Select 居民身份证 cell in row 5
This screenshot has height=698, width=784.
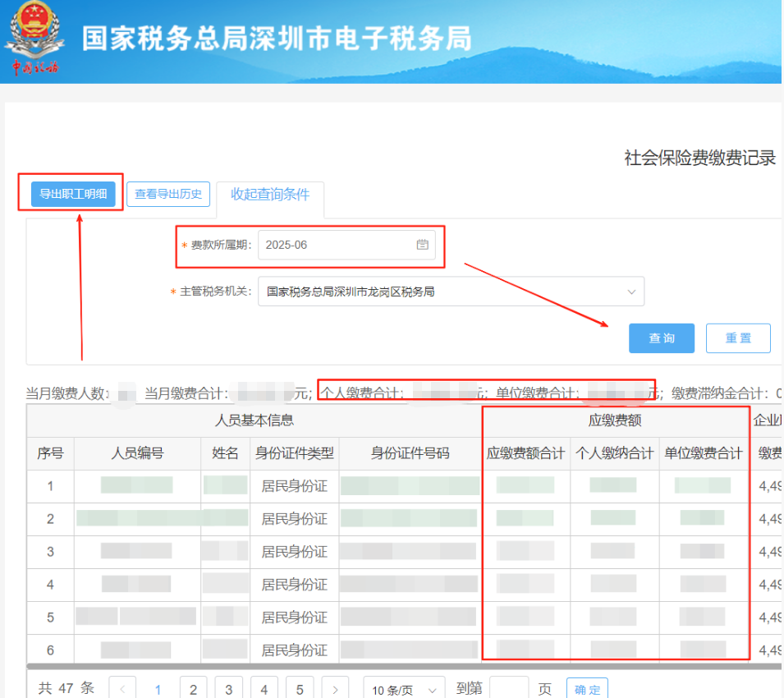[x=295, y=618]
